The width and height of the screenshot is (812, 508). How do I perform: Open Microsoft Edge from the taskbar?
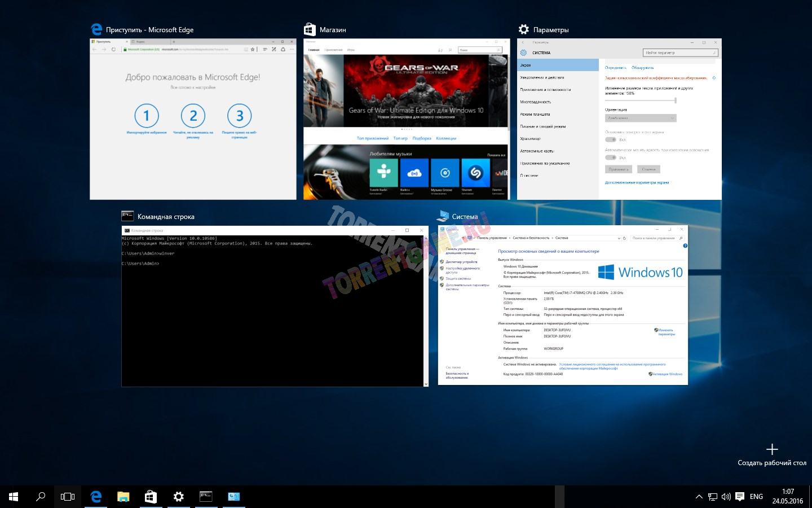point(96,497)
